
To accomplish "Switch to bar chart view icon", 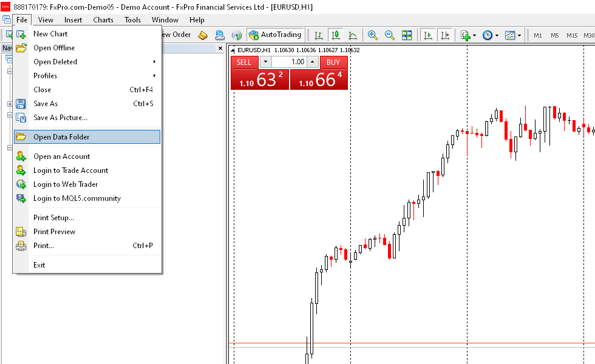I will click(319, 35).
